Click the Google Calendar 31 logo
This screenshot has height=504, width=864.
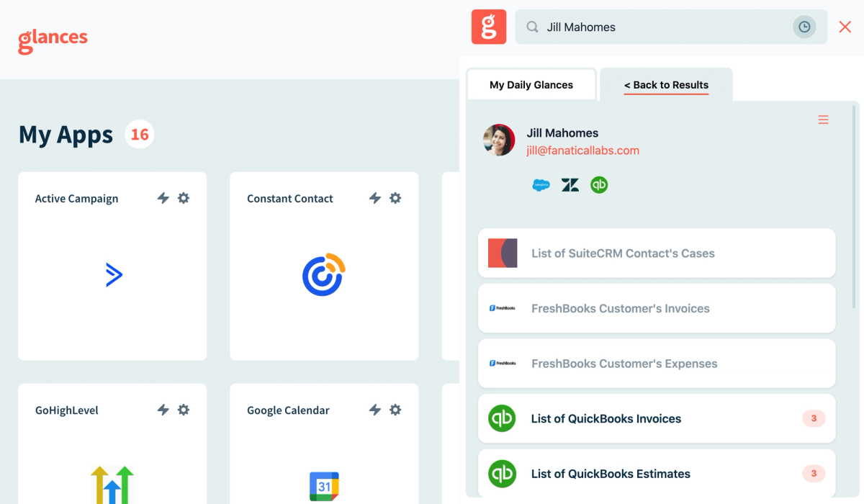tap(324, 487)
